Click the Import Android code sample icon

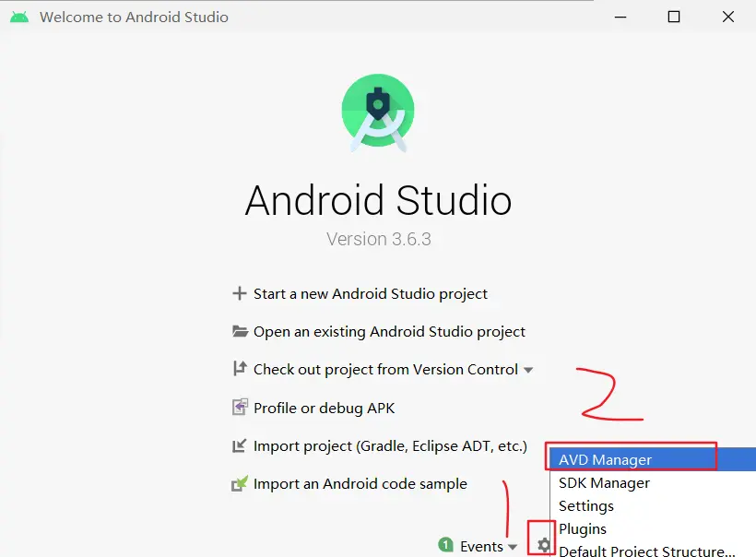[240, 483]
